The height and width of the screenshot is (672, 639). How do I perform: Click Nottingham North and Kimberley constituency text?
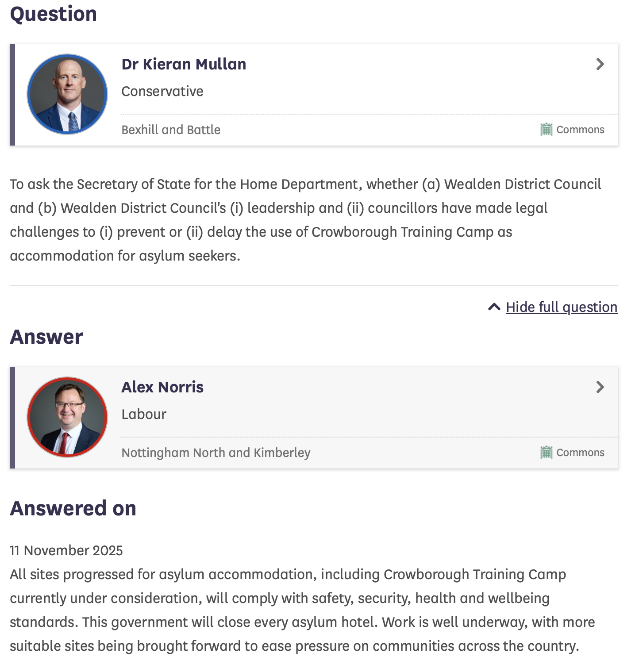[216, 453]
